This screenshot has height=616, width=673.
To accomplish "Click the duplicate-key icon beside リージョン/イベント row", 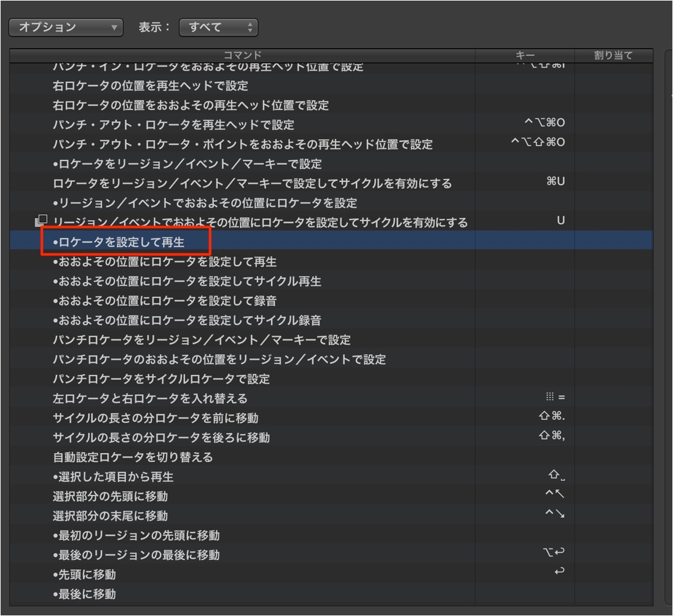I will pyautogui.click(x=41, y=221).
